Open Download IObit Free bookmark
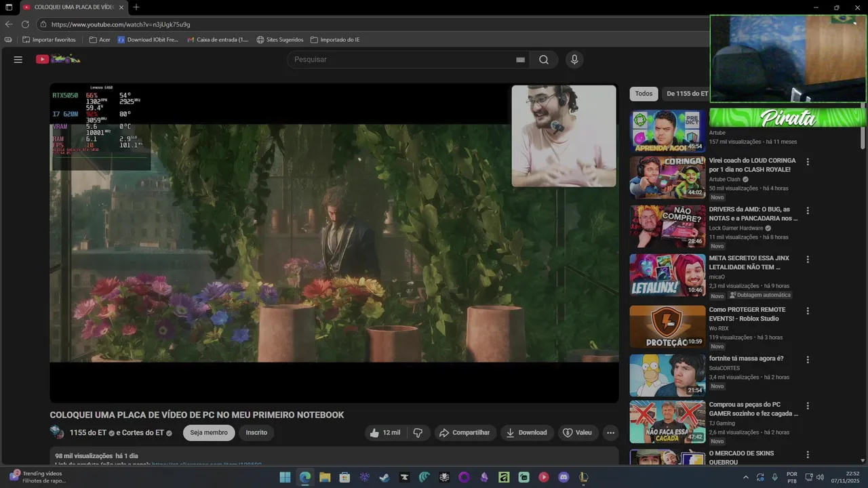The image size is (868, 488). tap(148, 40)
